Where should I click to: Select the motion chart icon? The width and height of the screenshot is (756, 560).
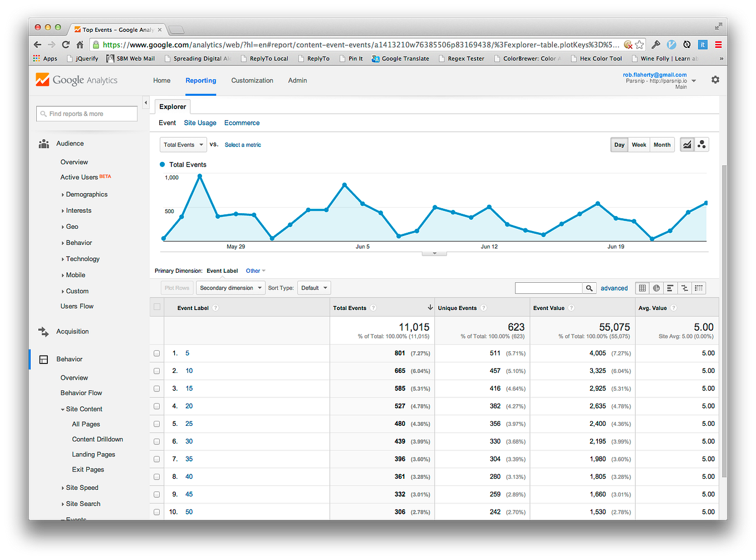click(x=702, y=144)
